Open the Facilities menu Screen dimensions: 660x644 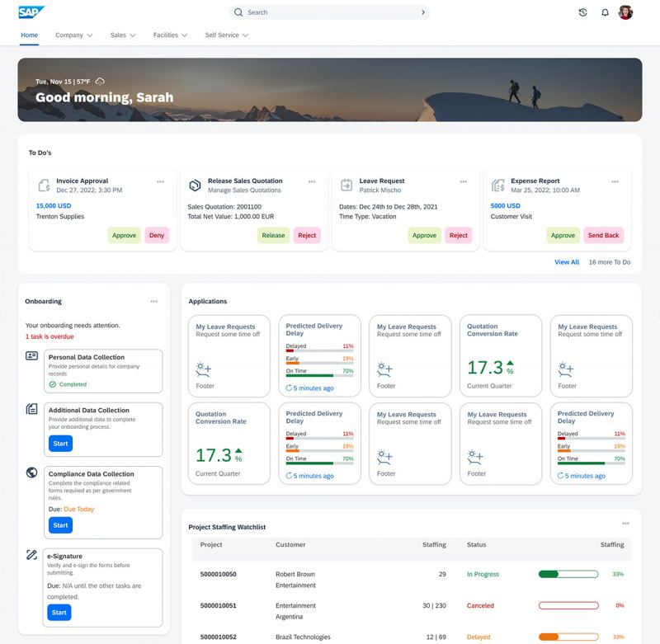point(170,35)
